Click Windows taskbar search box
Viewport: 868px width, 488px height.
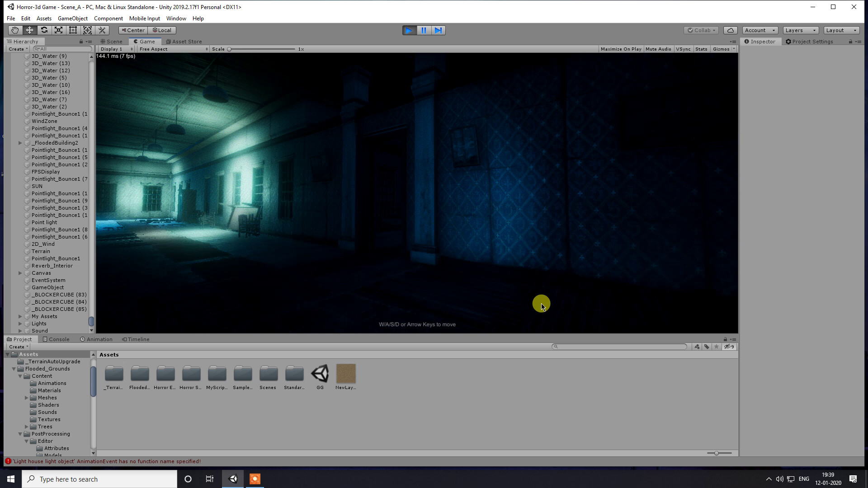[x=99, y=479]
